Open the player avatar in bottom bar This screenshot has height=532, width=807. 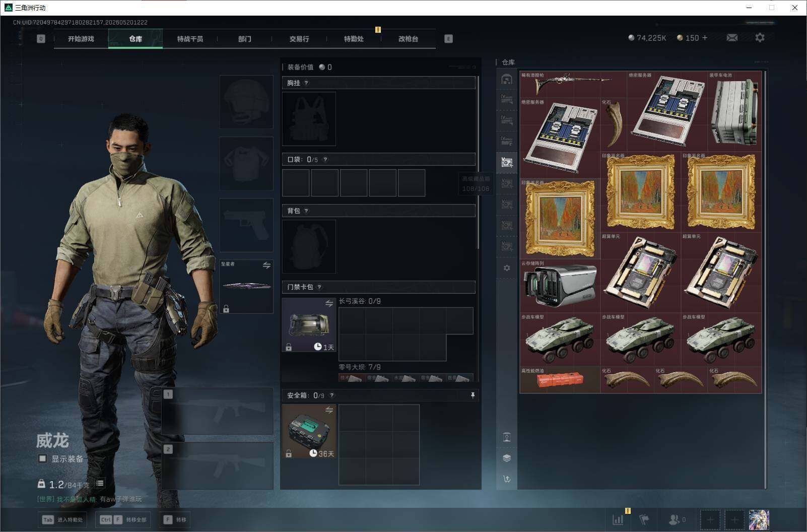point(759,519)
